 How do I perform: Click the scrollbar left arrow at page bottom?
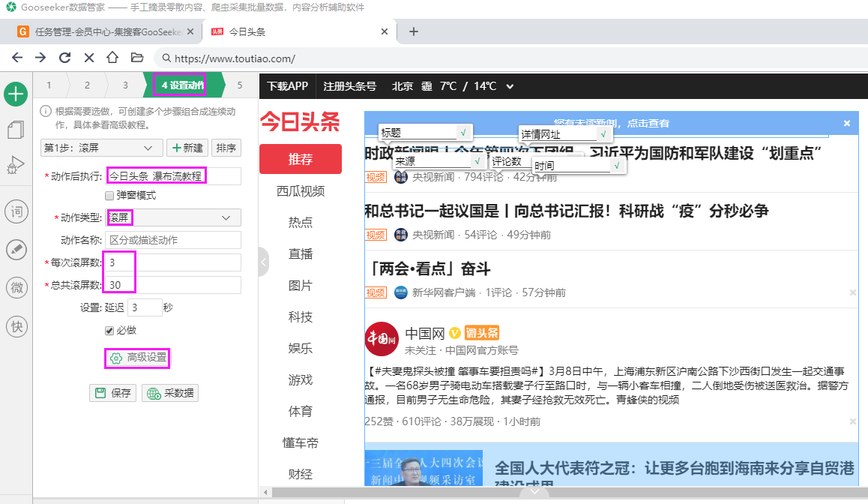pyautogui.click(x=265, y=492)
